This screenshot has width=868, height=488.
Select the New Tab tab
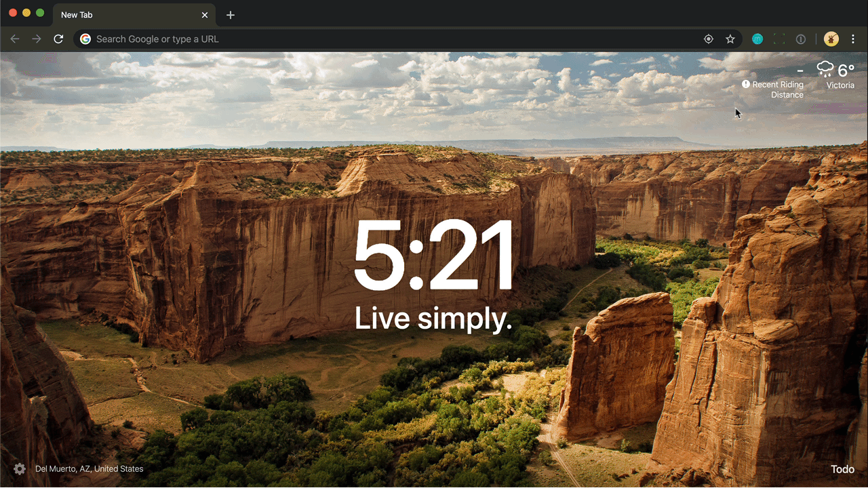coord(134,15)
